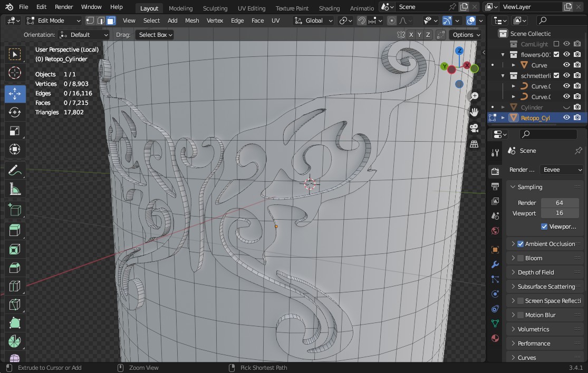Image resolution: width=588 pixels, height=373 pixels.
Task: Open Render Engine Eevee dropdown
Action: (563, 170)
